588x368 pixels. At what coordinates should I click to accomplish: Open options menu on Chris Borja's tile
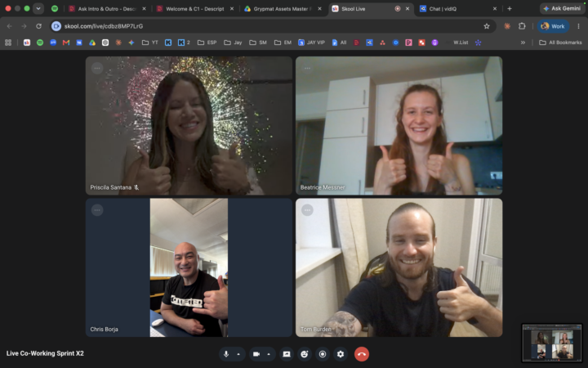97,210
